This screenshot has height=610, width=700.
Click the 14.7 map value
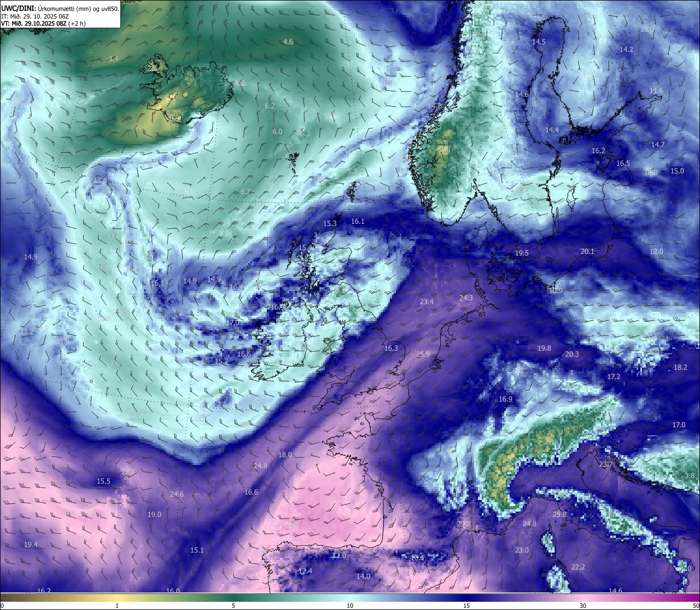point(658,145)
